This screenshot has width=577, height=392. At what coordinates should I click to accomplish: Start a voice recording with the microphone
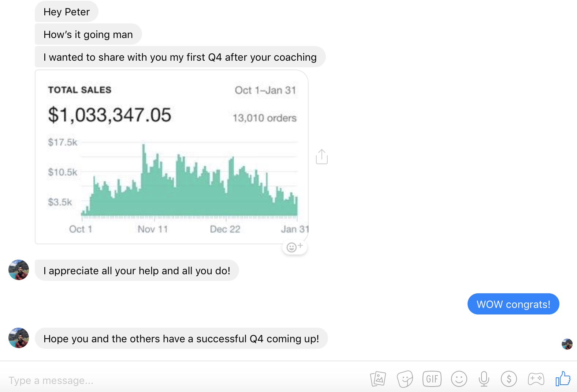click(x=484, y=379)
